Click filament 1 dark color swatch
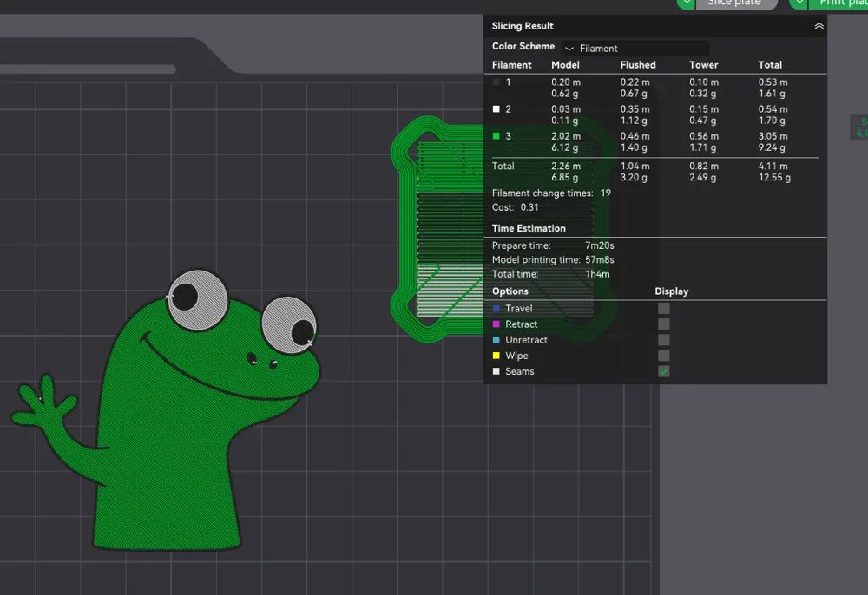The image size is (868, 595). (496, 82)
